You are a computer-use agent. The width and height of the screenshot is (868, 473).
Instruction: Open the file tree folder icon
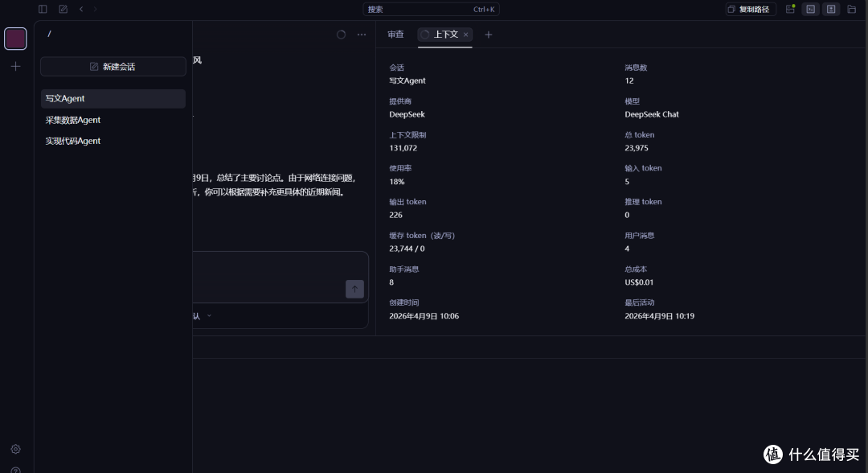pos(852,9)
